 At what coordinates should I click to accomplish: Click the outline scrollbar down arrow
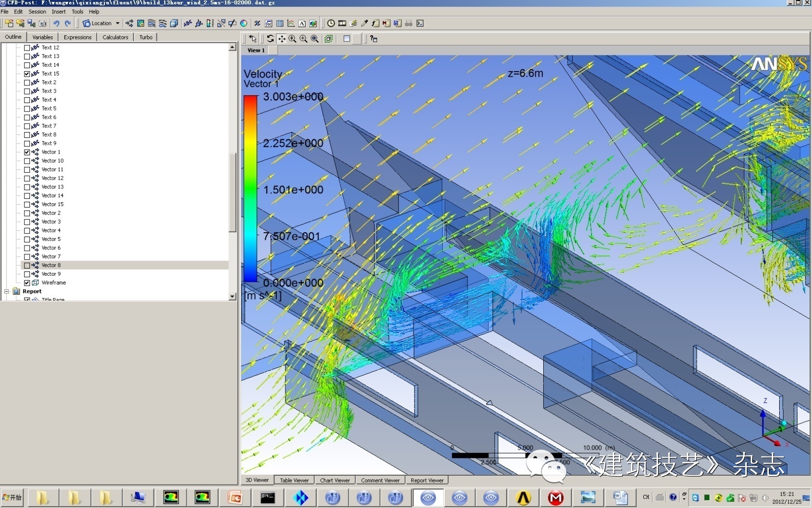(x=232, y=296)
